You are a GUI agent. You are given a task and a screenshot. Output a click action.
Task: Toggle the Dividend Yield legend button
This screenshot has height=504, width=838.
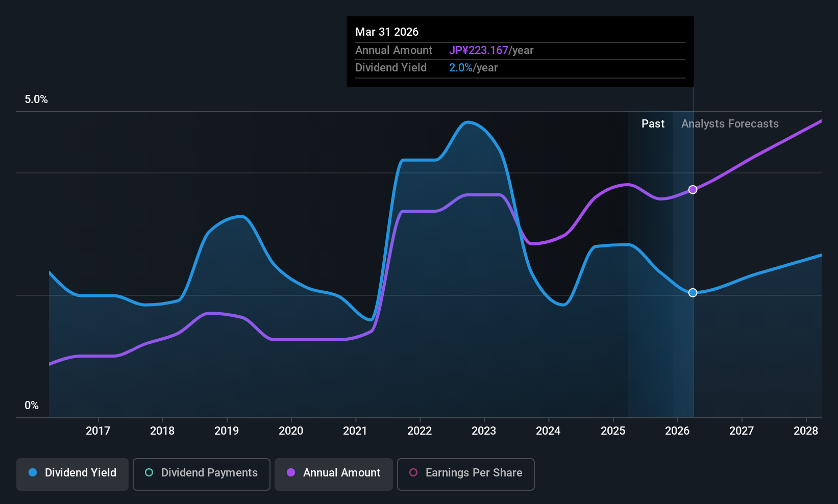pyautogui.click(x=72, y=474)
